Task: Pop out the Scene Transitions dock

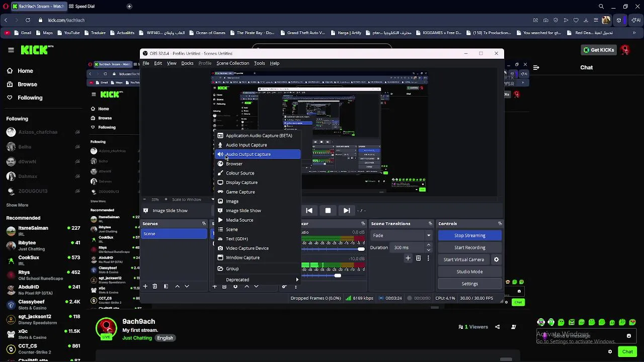Action: (x=430, y=224)
